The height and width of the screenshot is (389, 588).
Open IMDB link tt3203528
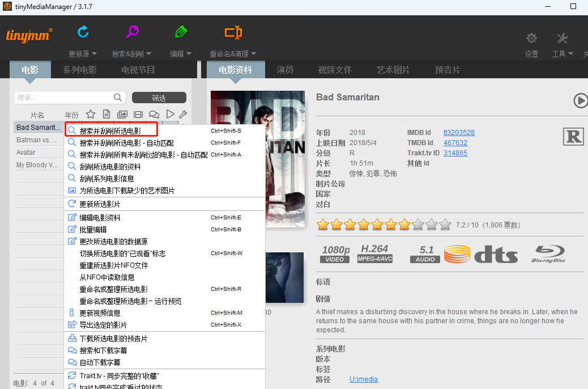(459, 133)
